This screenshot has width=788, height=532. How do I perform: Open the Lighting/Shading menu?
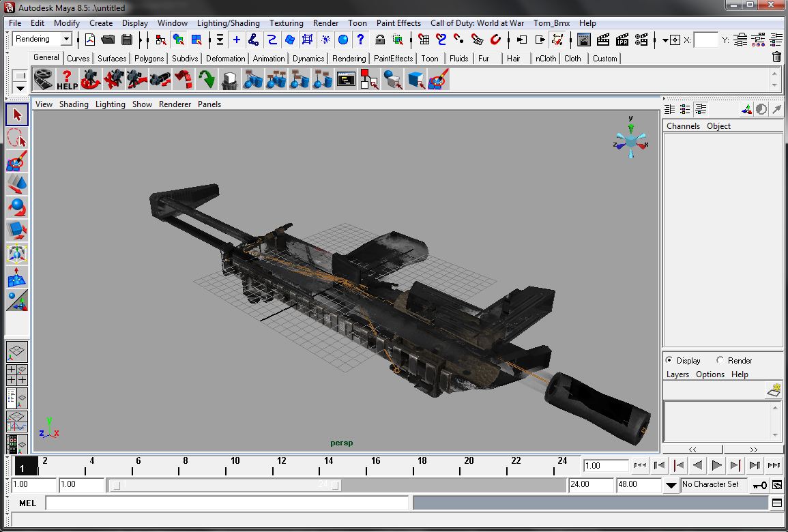(228, 23)
